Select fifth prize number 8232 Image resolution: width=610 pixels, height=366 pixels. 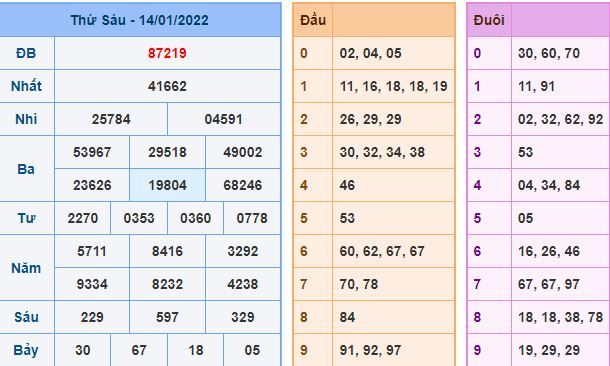point(167,285)
